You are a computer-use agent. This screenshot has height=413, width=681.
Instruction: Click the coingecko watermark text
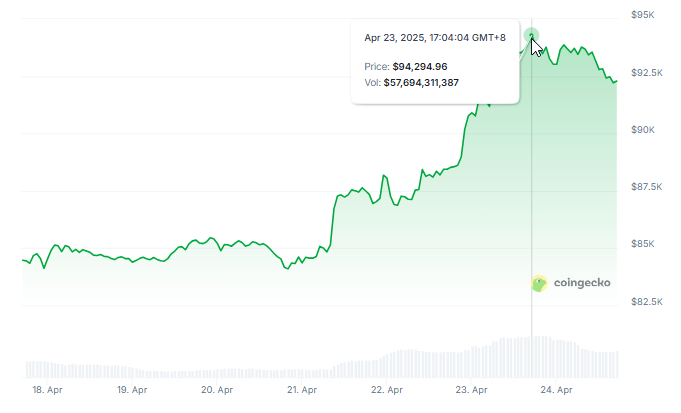[581, 283]
